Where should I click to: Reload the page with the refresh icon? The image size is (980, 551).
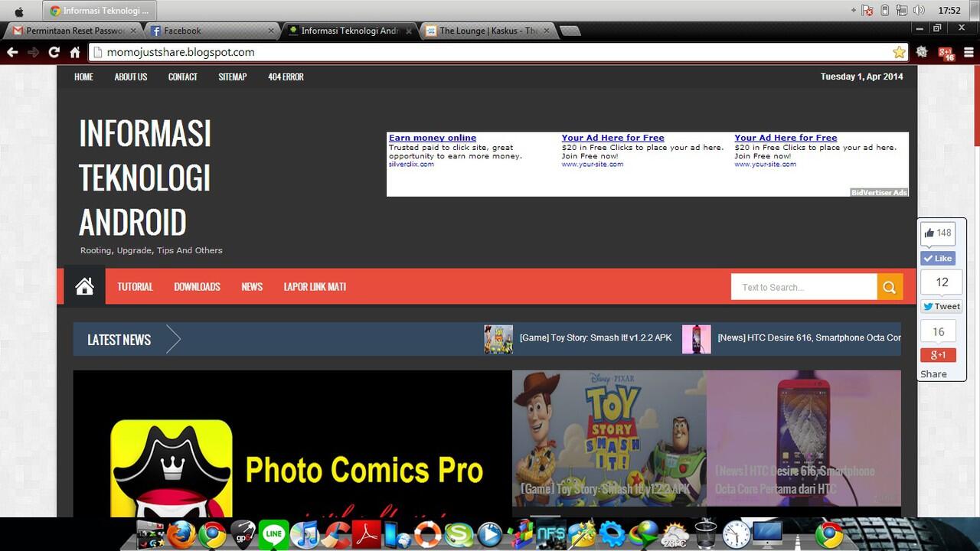click(x=54, y=52)
